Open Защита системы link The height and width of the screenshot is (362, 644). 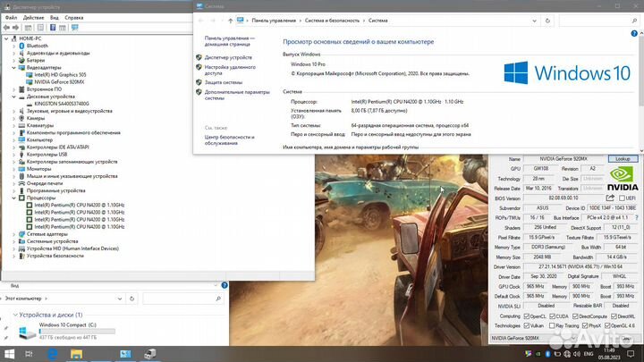(x=224, y=82)
